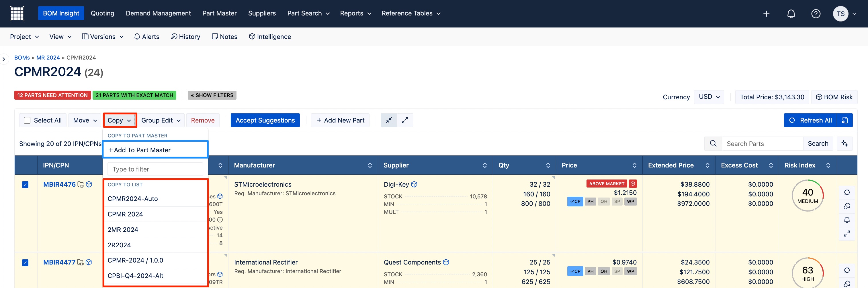Expand the Reference Tables menu
Viewport: 868px width, 288px height.
(x=411, y=13)
